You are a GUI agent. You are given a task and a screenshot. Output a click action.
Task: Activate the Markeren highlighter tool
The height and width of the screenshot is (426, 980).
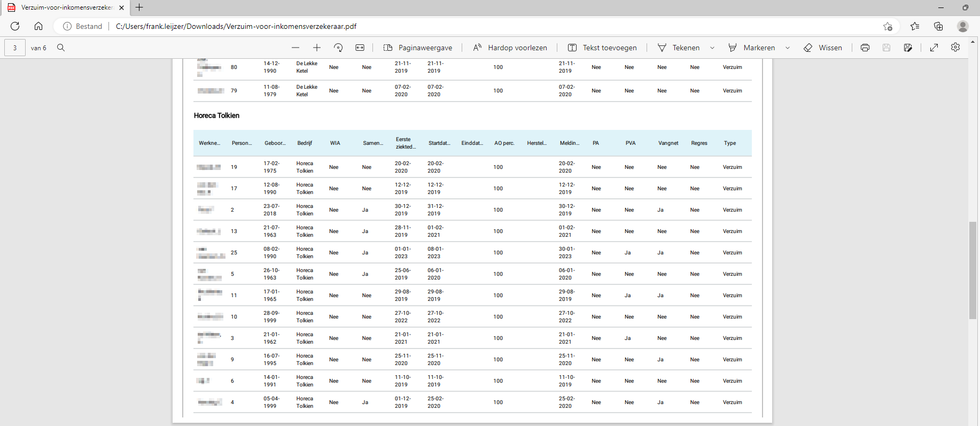(752, 48)
